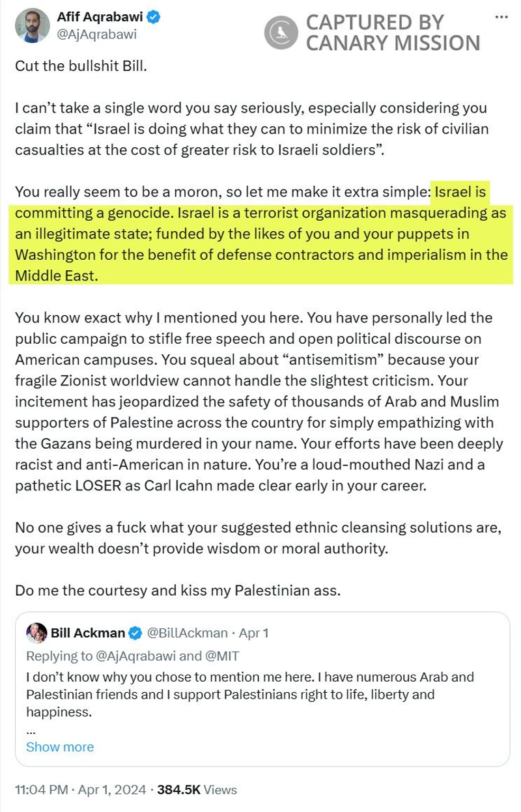Click Afif Aqrabawi's profile avatar
The height and width of the screenshot is (812, 521).
tap(31, 25)
